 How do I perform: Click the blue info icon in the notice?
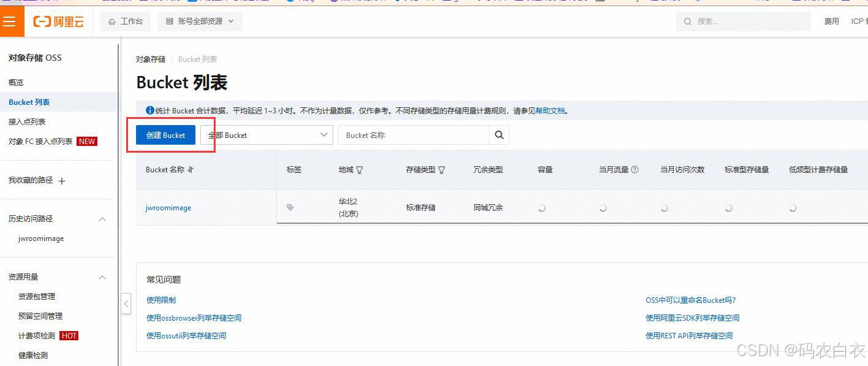150,110
